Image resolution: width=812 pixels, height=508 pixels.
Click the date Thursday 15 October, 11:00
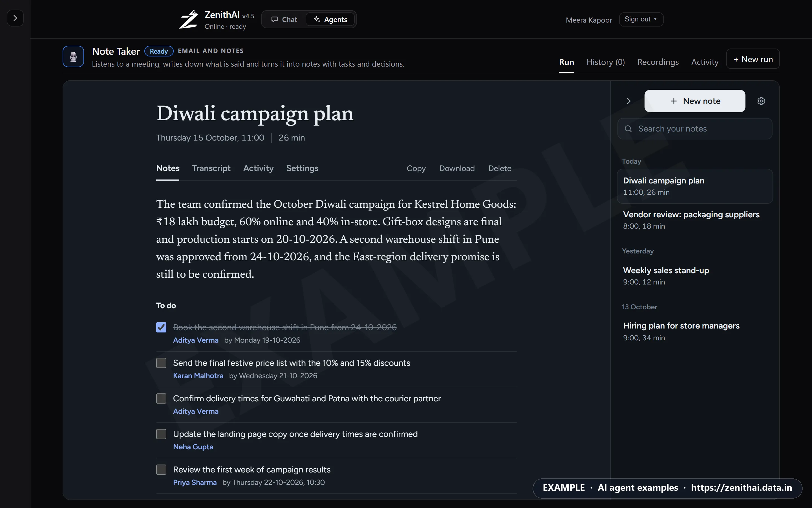(x=210, y=138)
